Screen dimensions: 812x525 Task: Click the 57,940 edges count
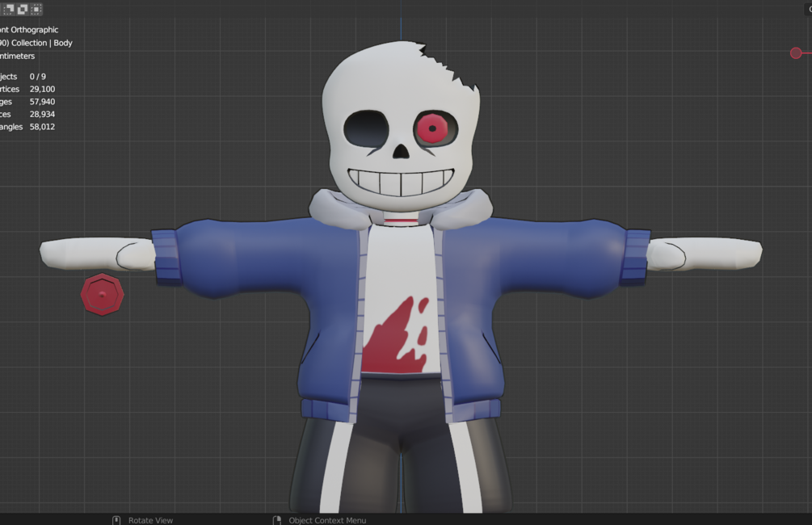pyautogui.click(x=42, y=102)
